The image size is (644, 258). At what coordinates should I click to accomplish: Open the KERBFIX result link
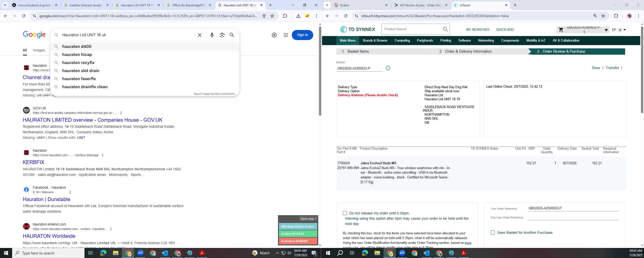[33, 162]
